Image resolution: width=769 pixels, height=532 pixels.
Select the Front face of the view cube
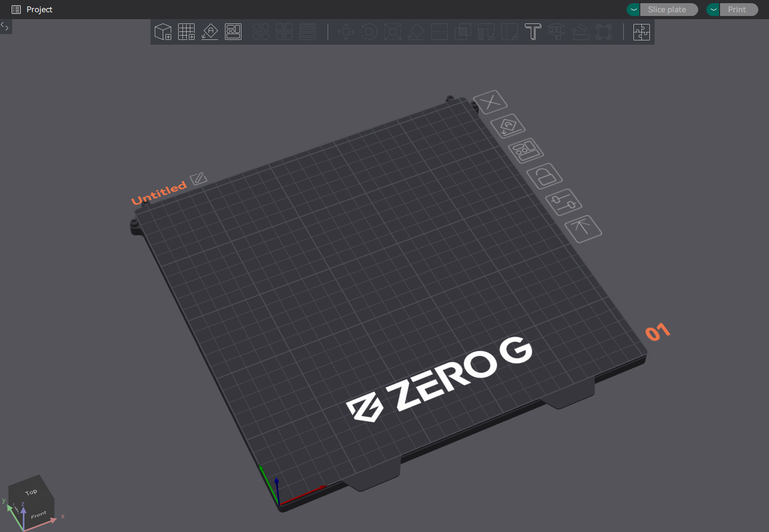[39, 514]
